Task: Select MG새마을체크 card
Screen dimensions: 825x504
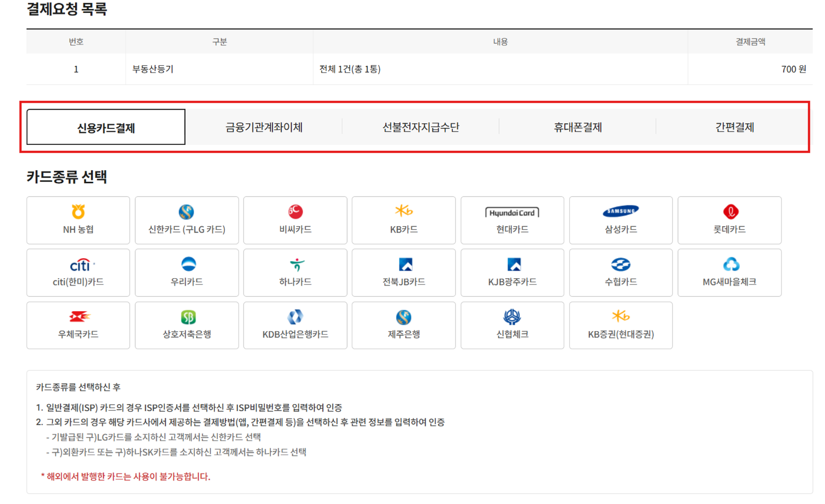Action: [x=730, y=273]
